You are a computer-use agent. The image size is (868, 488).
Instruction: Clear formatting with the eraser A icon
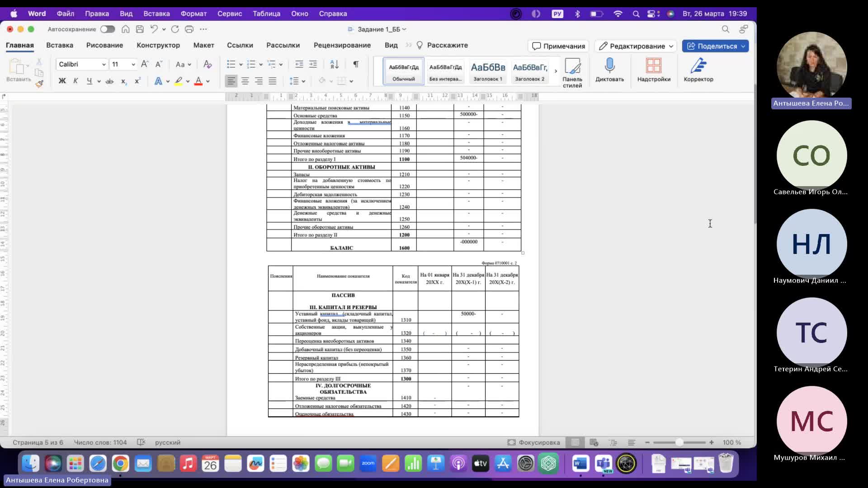pyautogui.click(x=208, y=64)
